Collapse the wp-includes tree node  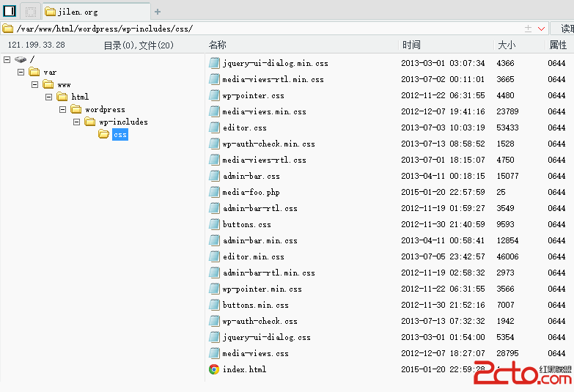coord(77,122)
